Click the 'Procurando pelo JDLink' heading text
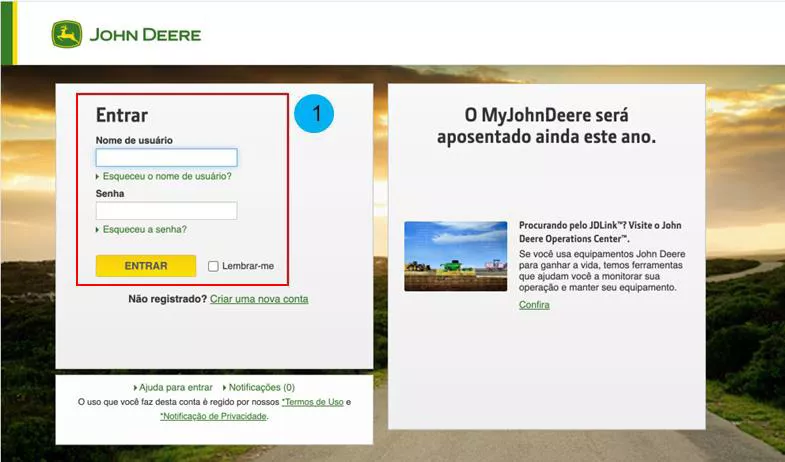The height and width of the screenshot is (462, 785). click(600, 232)
